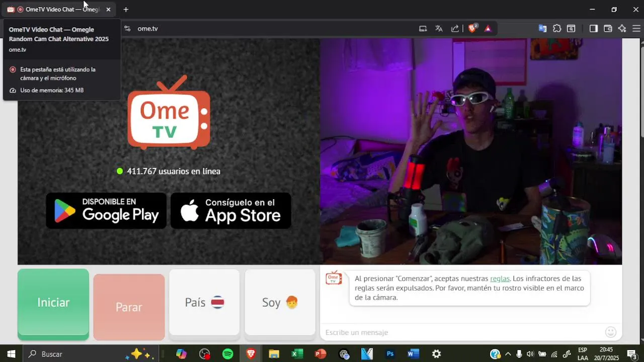Close the OmeTV Video Chat tab
Image resolution: width=644 pixels, height=362 pixels.
point(108,10)
